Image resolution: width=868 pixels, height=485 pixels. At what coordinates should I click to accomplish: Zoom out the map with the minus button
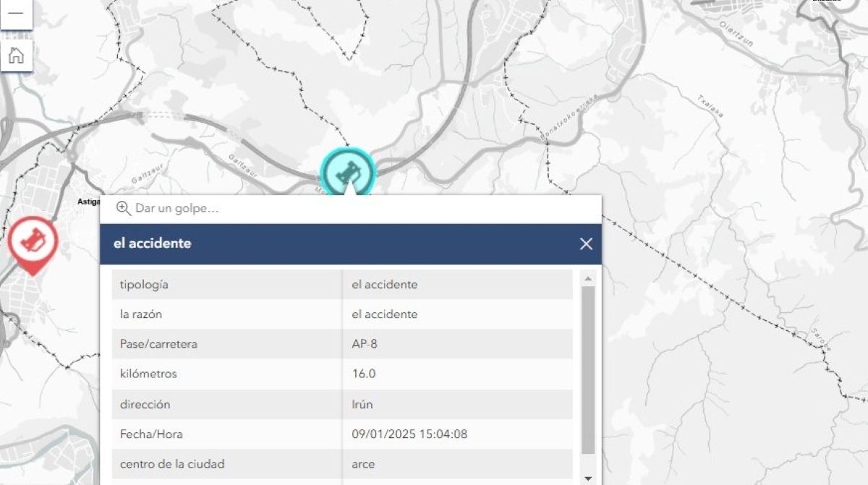[x=16, y=14]
